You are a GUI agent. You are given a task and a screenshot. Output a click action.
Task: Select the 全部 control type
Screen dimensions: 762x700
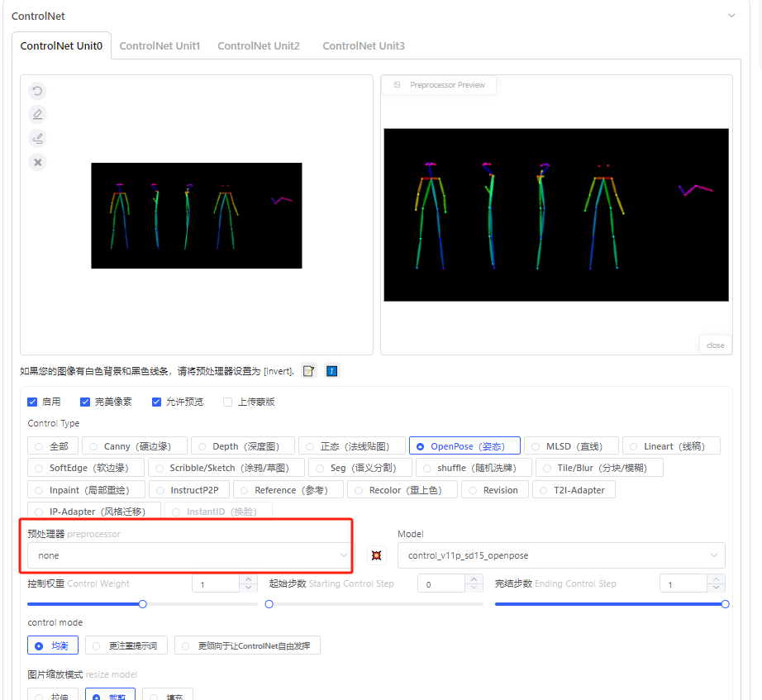pyautogui.click(x=53, y=446)
